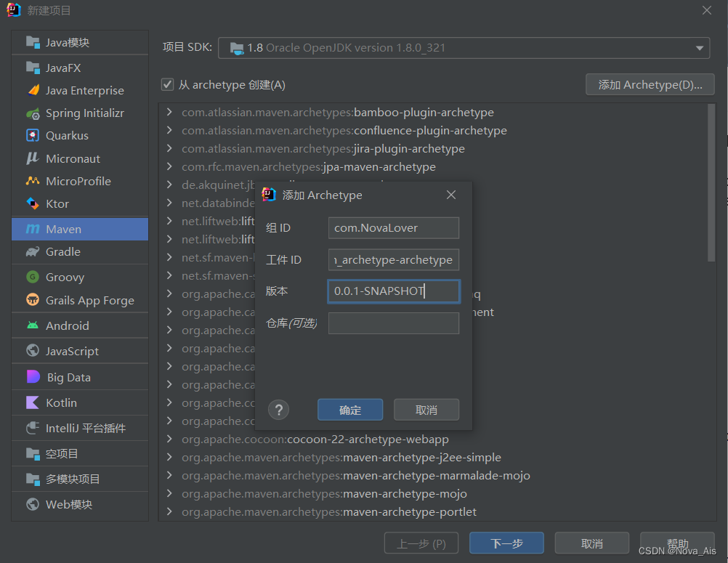Click the archetype list vertical scrollbar
Image resolution: width=728 pixels, height=563 pixels.
point(711,183)
